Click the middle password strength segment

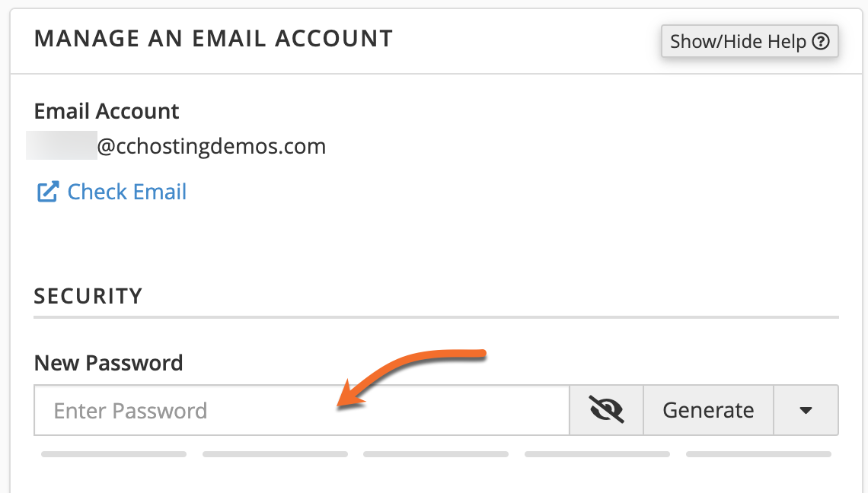click(436, 453)
